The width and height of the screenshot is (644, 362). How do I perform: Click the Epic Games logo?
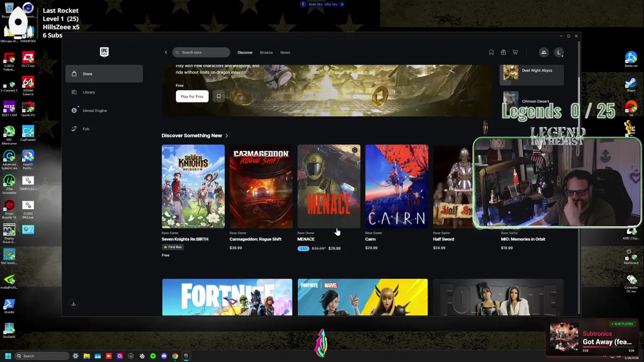point(104,52)
